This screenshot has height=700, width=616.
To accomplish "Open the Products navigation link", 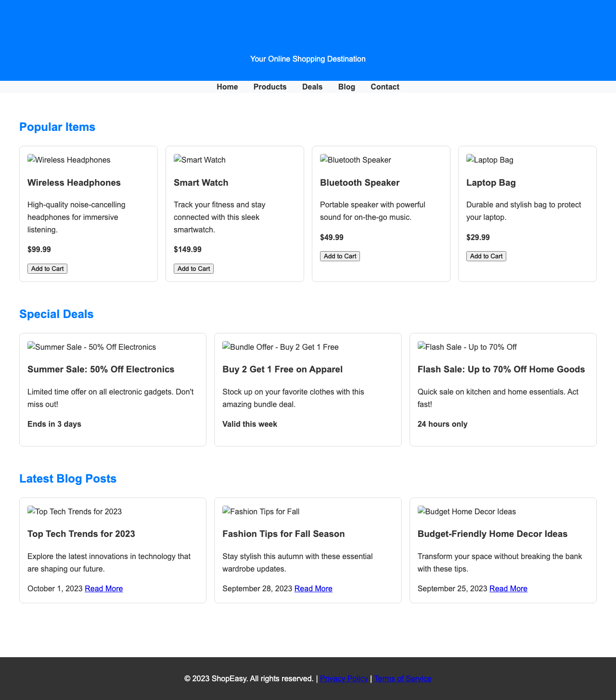I will point(269,87).
